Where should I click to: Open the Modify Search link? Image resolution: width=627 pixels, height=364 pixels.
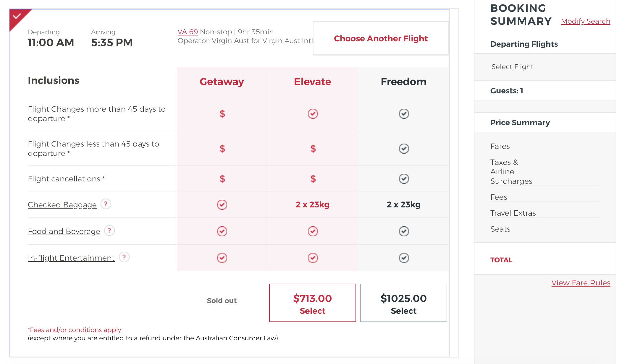click(x=586, y=21)
